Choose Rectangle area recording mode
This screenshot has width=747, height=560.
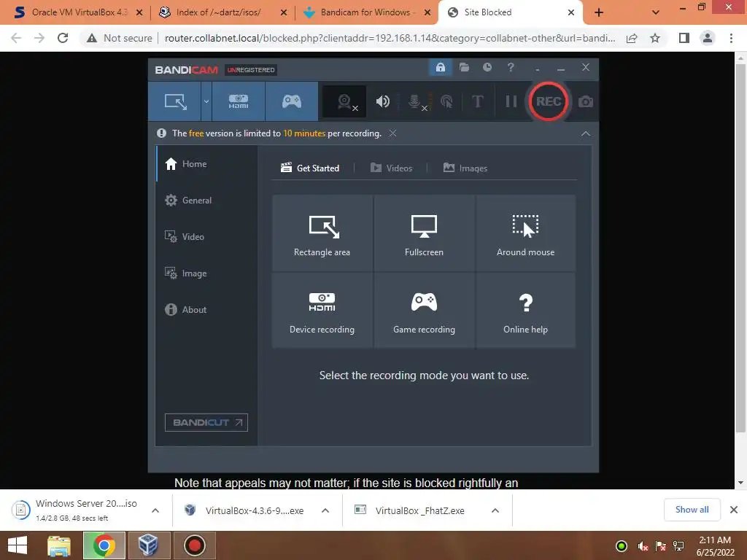(322, 233)
